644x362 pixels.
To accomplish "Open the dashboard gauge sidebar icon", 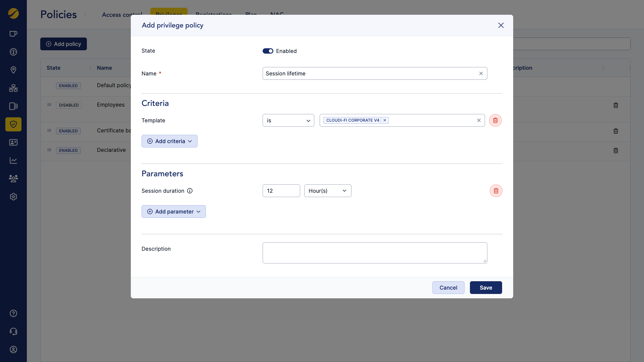I will pyautogui.click(x=13, y=52).
